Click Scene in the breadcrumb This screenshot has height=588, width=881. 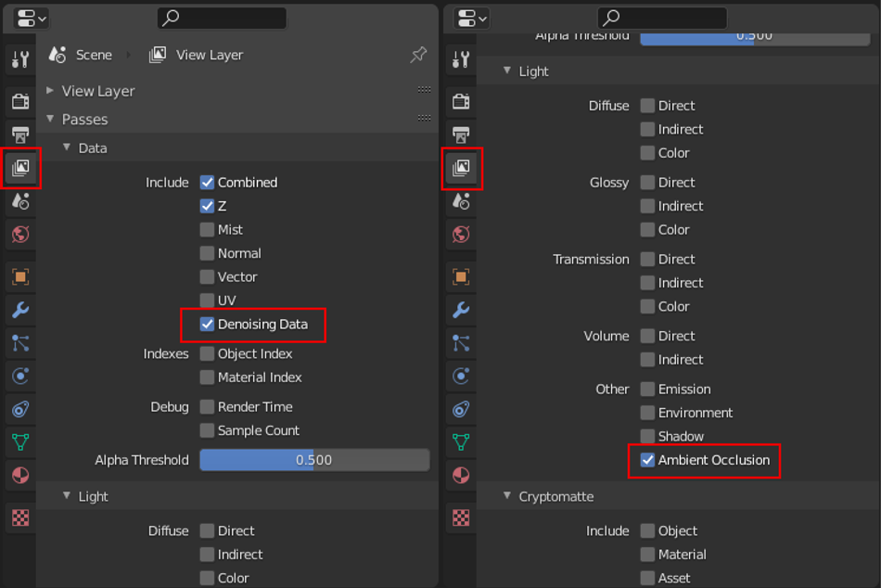point(94,55)
